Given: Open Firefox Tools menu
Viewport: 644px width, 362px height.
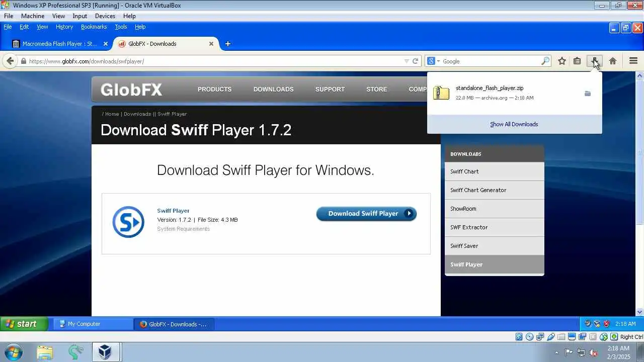Looking at the screenshot, I should coord(121,27).
